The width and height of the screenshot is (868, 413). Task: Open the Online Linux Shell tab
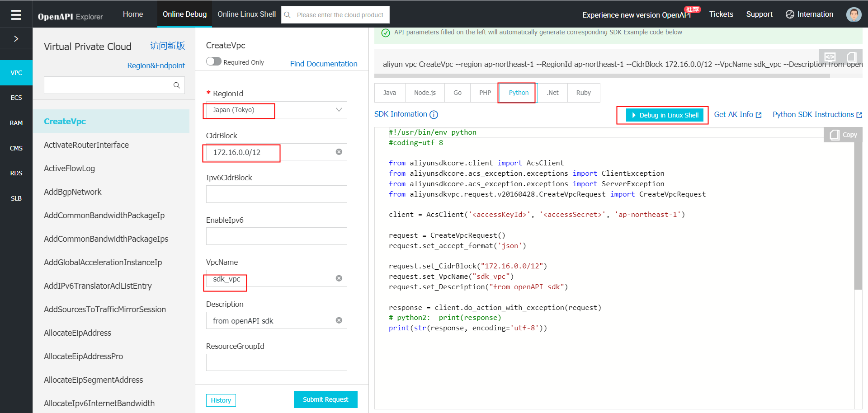(x=246, y=14)
